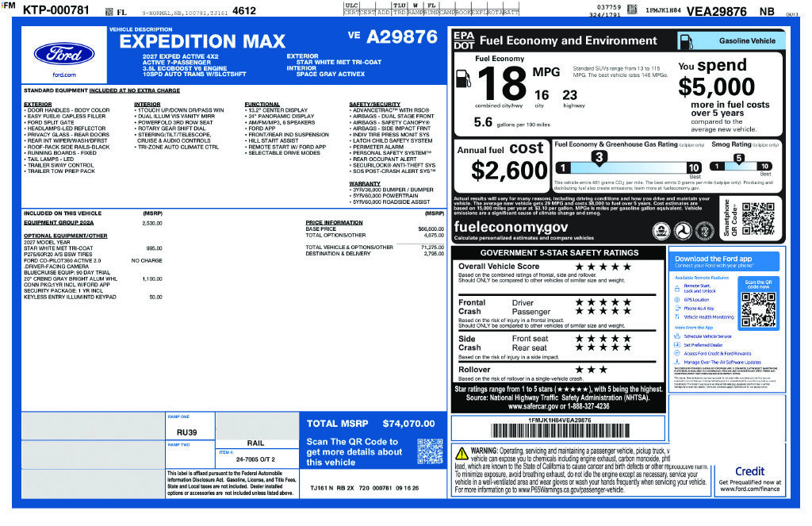The width and height of the screenshot is (812, 526).
Task: Click the $5,000 fuel cost figure
Action: click(x=716, y=86)
